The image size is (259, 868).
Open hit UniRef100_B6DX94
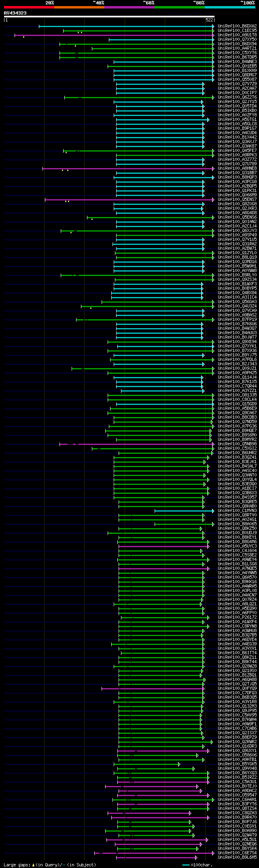pyautogui.click(x=237, y=44)
